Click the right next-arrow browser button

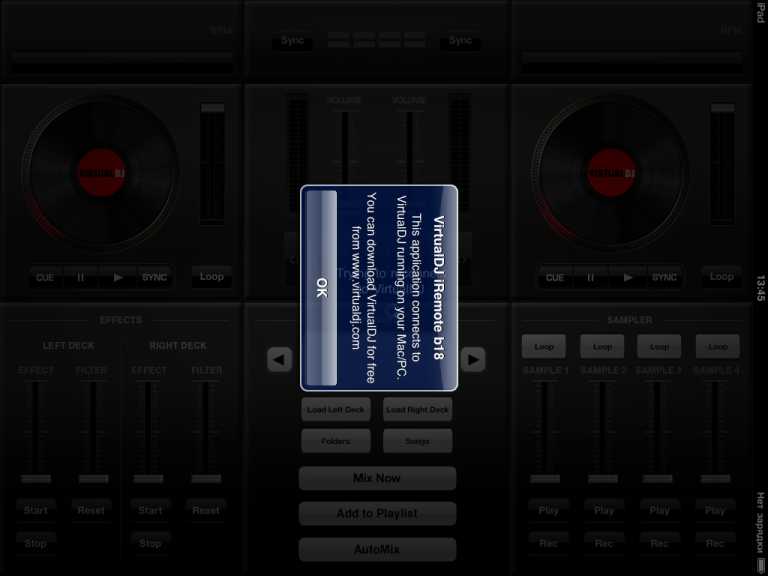pos(473,360)
